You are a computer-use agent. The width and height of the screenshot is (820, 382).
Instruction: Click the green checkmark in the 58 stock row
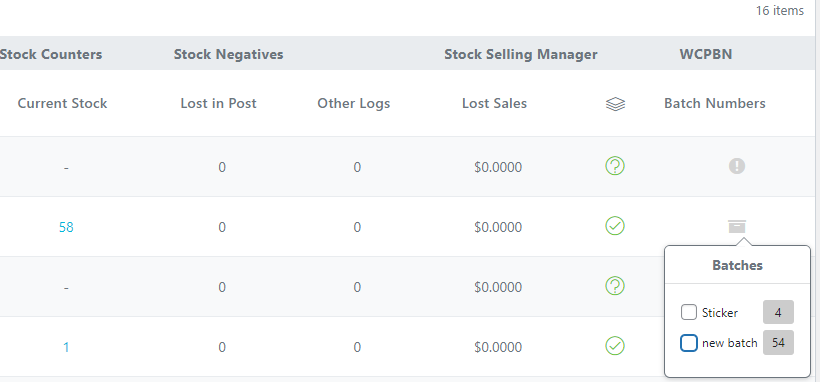pos(615,226)
